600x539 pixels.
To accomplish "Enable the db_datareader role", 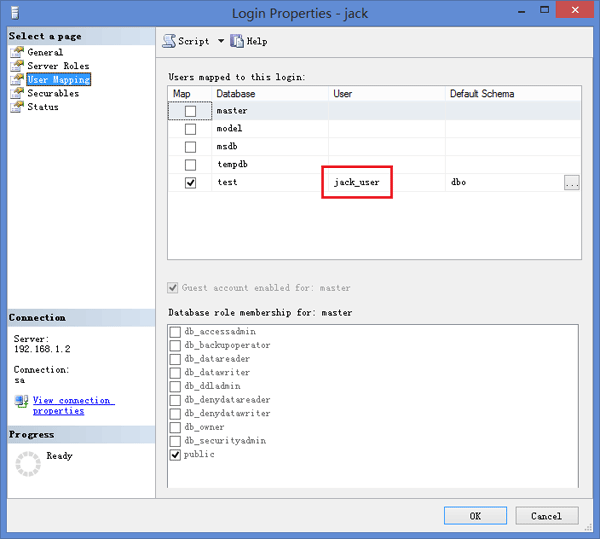I will pos(175,359).
